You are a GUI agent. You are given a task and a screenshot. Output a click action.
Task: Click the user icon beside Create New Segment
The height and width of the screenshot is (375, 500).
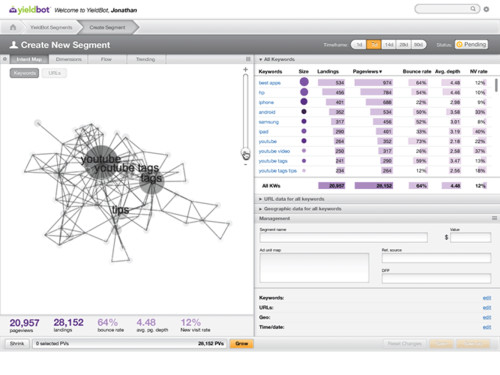[14, 45]
